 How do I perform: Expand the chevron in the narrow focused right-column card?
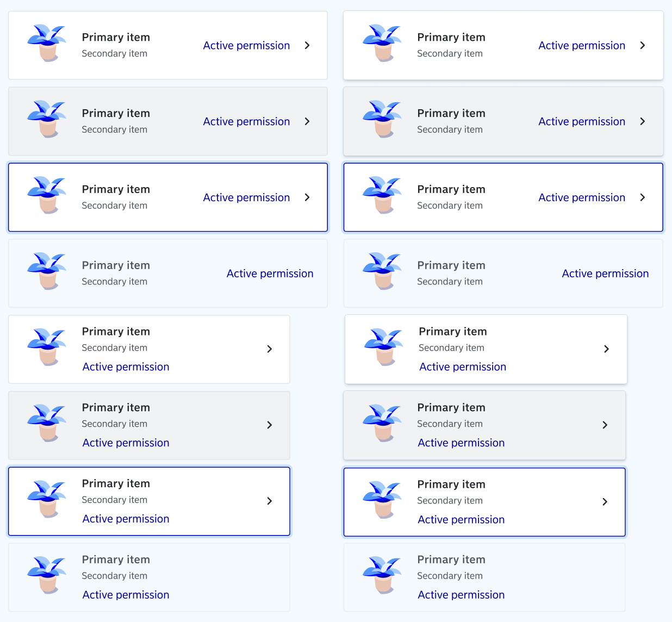605,502
